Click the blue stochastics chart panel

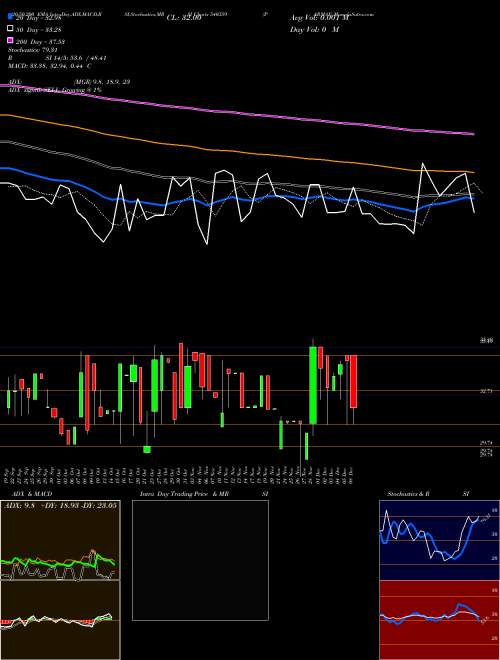click(x=439, y=540)
